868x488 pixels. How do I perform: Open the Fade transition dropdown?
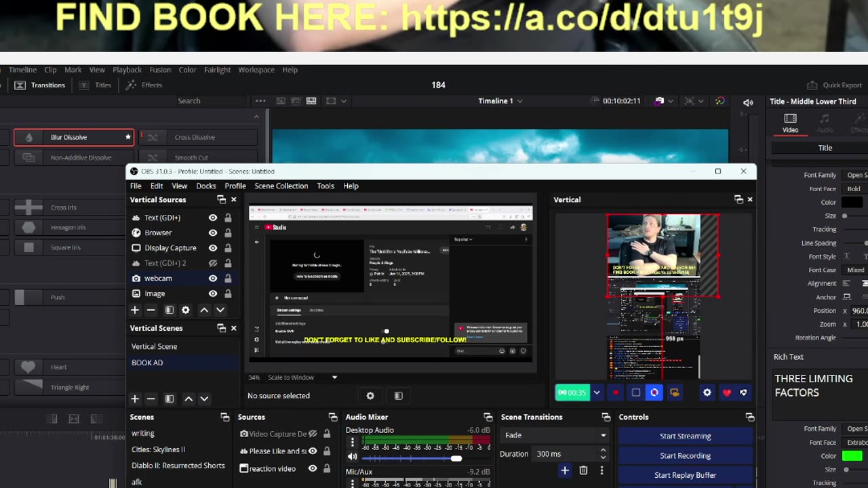pyautogui.click(x=555, y=435)
